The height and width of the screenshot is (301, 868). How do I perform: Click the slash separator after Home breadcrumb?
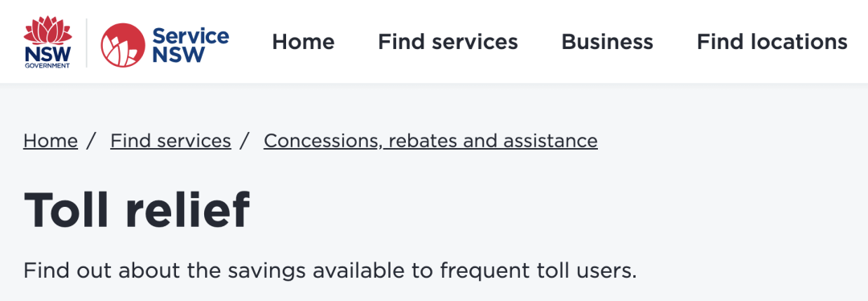pos(92,141)
